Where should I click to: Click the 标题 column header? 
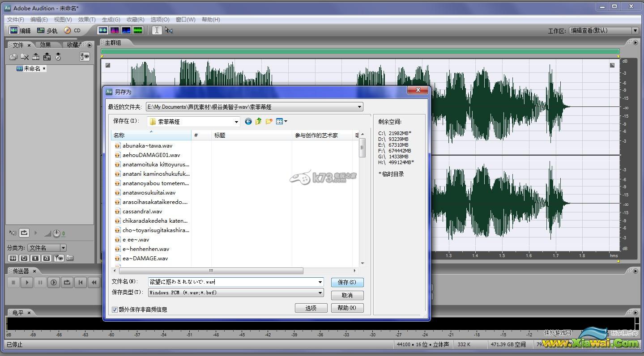click(x=252, y=135)
